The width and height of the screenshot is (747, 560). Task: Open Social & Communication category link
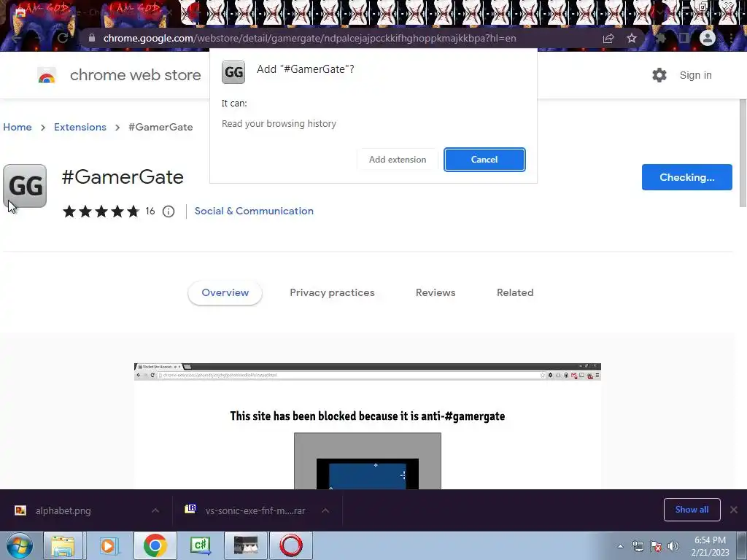click(254, 211)
